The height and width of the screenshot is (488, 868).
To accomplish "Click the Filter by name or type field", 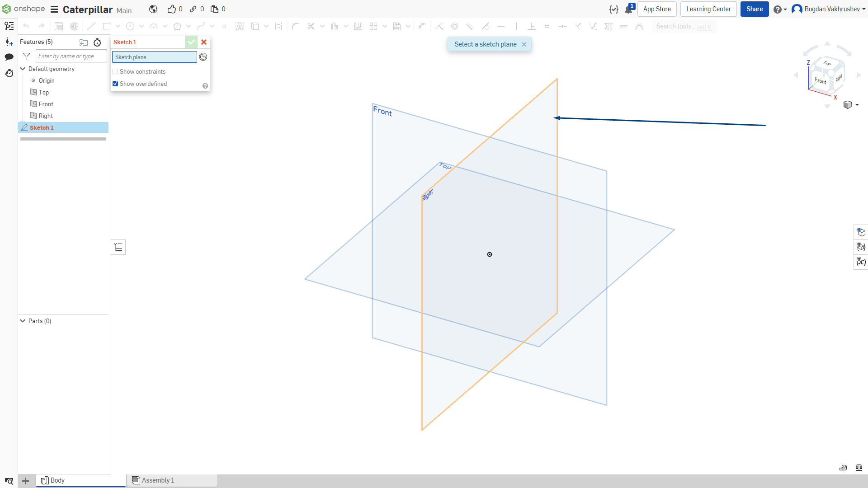I will click(71, 56).
